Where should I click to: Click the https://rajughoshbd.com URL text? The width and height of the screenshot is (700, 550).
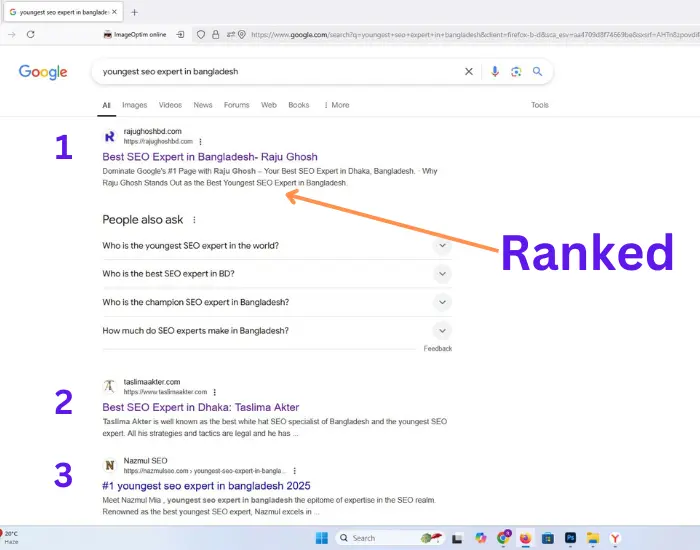(x=158, y=142)
